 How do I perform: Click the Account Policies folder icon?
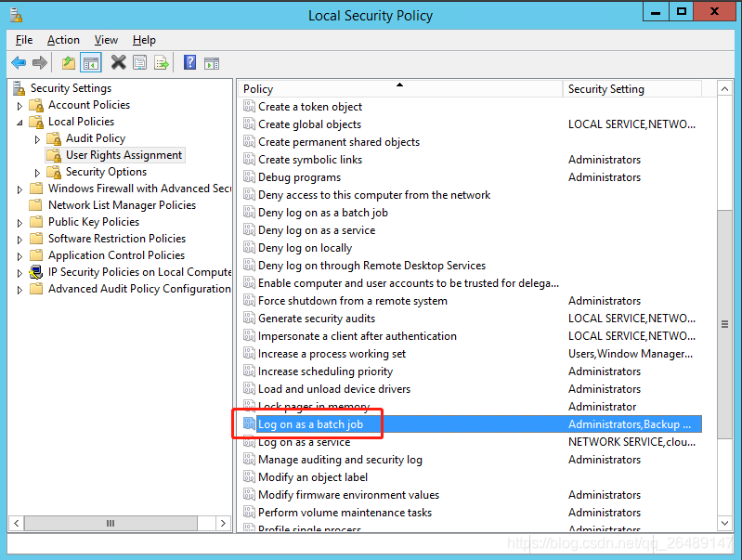click(36, 105)
